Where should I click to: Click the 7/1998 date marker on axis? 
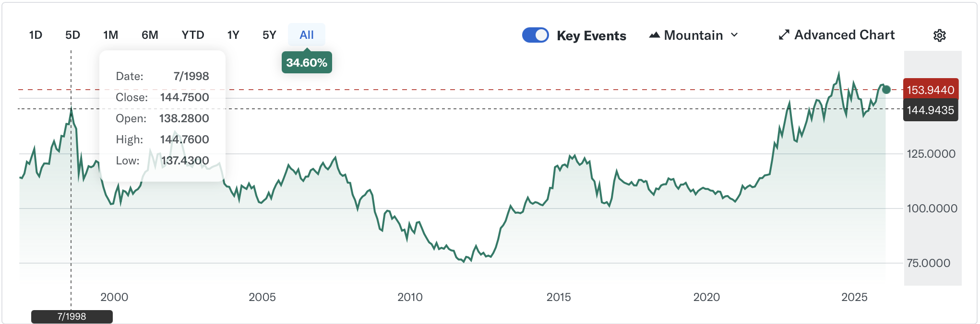click(72, 316)
